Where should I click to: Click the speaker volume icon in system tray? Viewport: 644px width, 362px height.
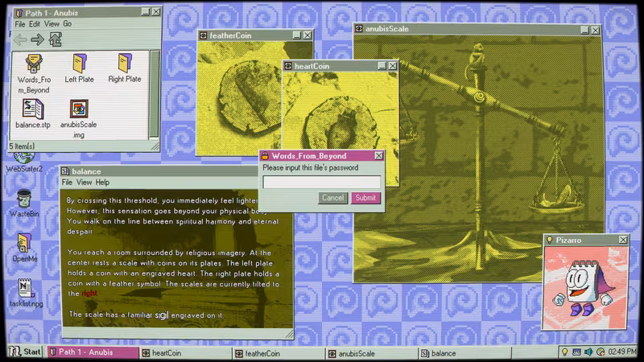(x=588, y=352)
